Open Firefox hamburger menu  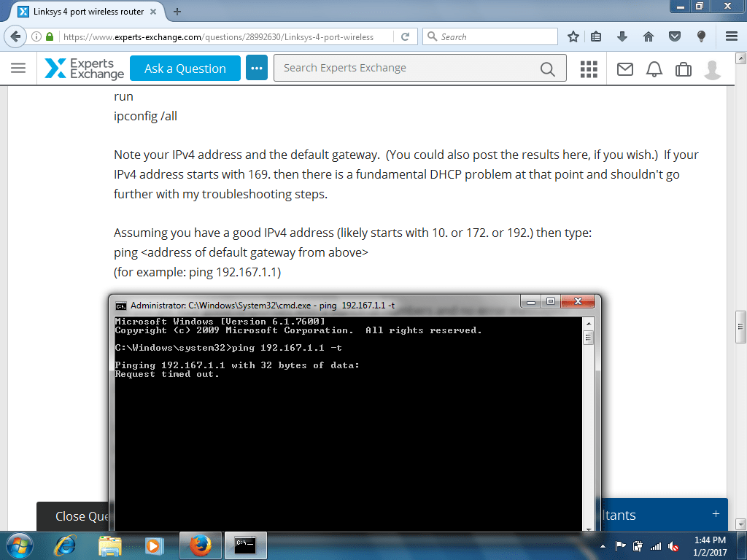click(x=732, y=36)
